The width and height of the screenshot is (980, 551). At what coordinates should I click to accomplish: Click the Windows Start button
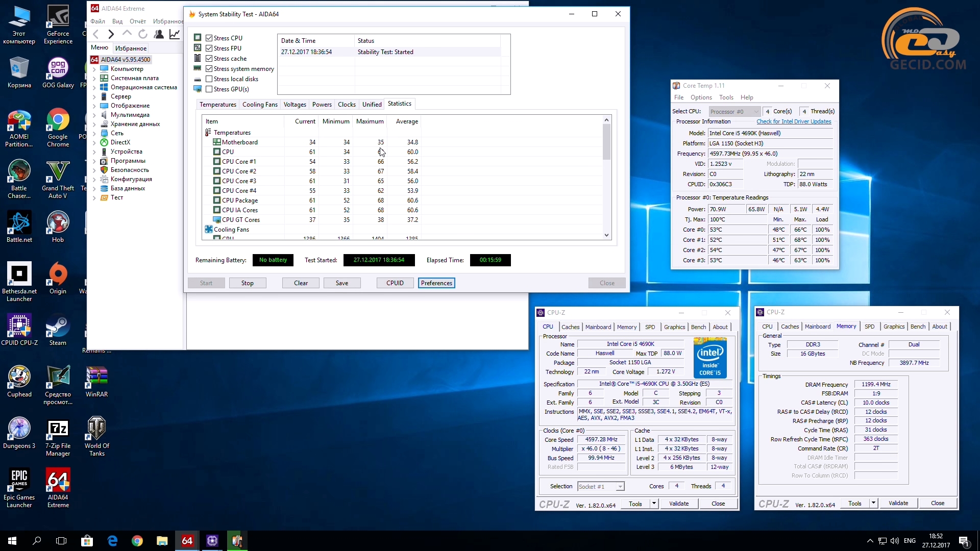point(12,541)
